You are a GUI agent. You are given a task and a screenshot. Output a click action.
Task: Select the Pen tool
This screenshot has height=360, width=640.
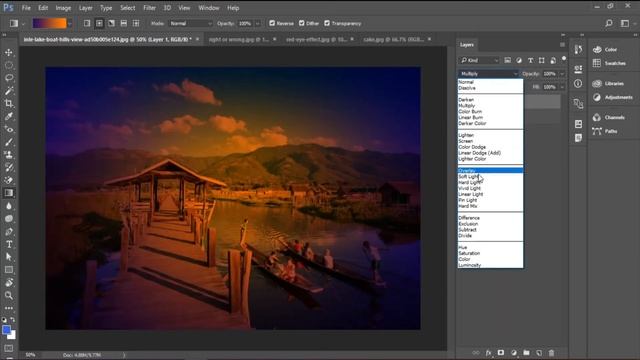tap(9, 231)
